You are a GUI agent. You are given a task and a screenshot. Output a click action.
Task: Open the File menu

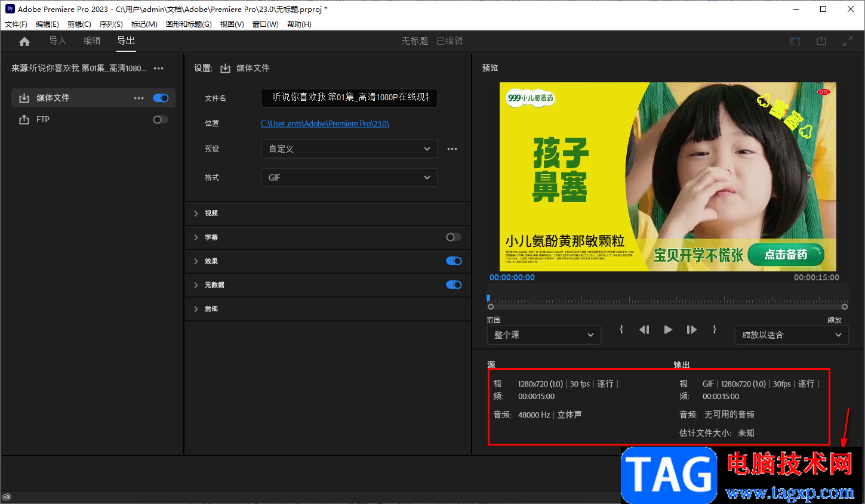[x=16, y=24]
